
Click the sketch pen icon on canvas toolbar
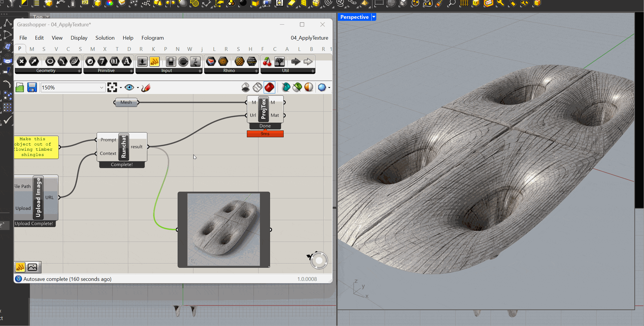click(146, 87)
